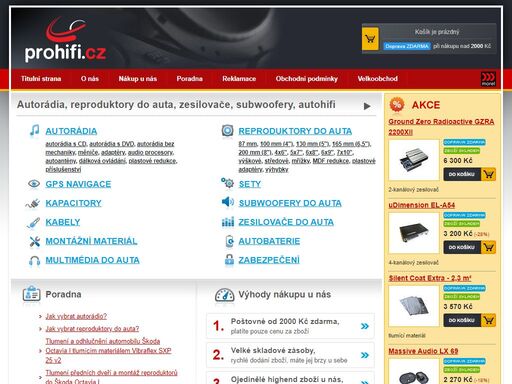Viewport: 512px width, 384px height.
Task: Open the AUTORÁDIA category link
Action: pyautogui.click(x=71, y=131)
